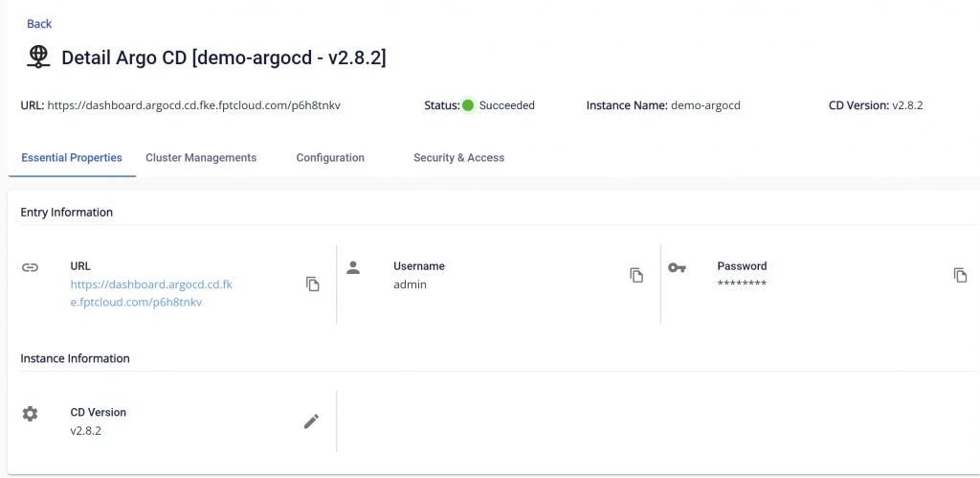980x478 pixels.
Task: Click the gear icon beside CD Version
Action: tap(30, 414)
